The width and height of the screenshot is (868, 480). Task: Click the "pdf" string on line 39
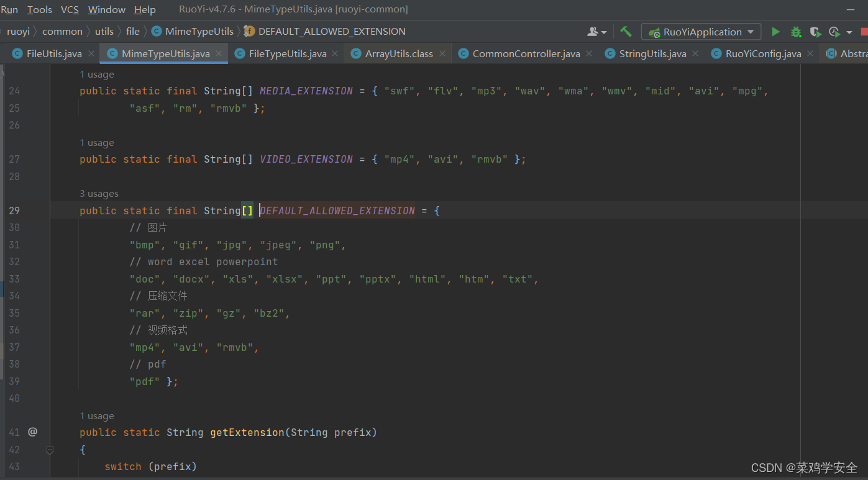[145, 381]
